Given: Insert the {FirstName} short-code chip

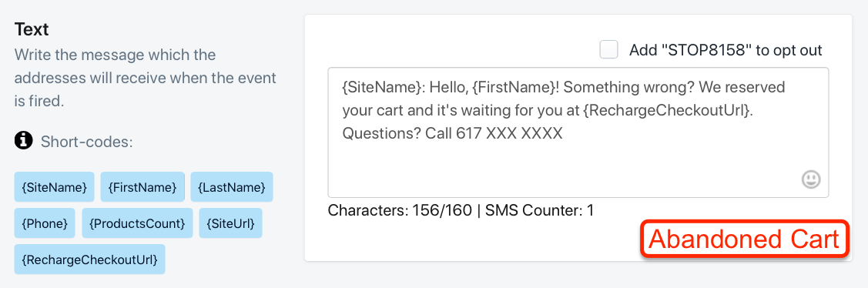Looking at the screenshot, I should (142, 187).
